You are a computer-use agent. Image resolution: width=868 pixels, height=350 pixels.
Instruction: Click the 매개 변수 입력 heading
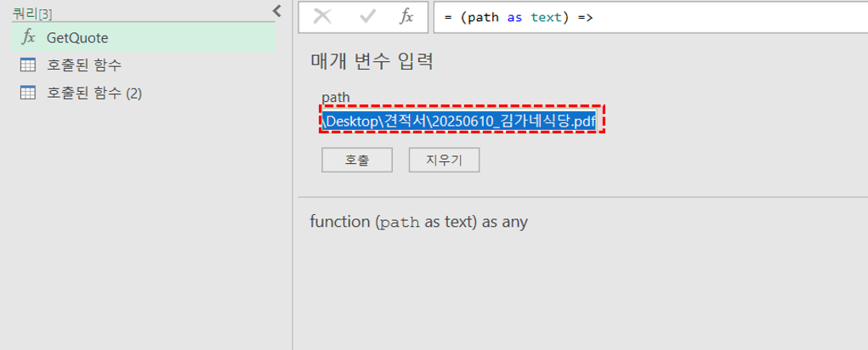[372, 62]
